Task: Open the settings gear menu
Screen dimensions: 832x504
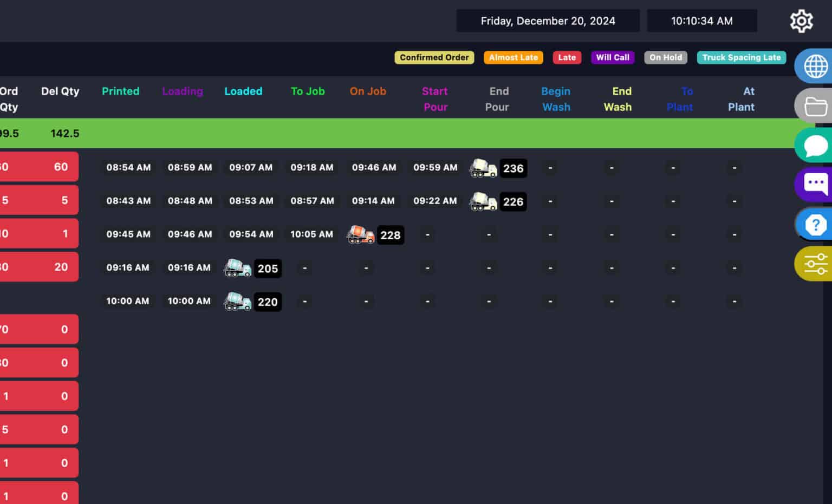Action: click(801, 21)
